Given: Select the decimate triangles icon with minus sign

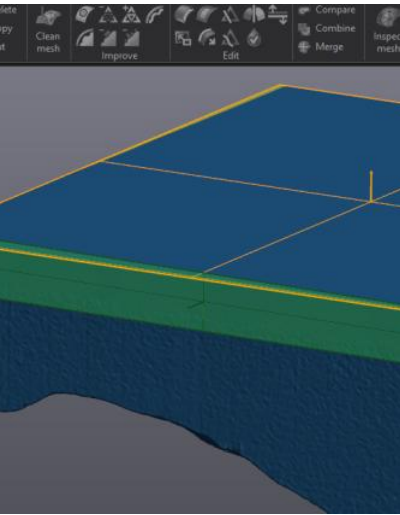Looking at the screenshot, I should click(x=108, y=15).
